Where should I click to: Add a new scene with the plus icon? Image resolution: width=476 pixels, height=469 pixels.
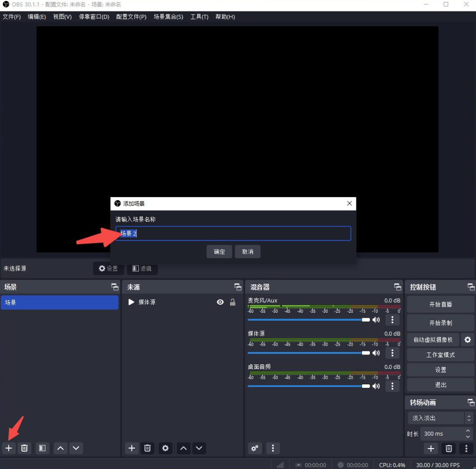pyautogui.click(x=9, y=448)
